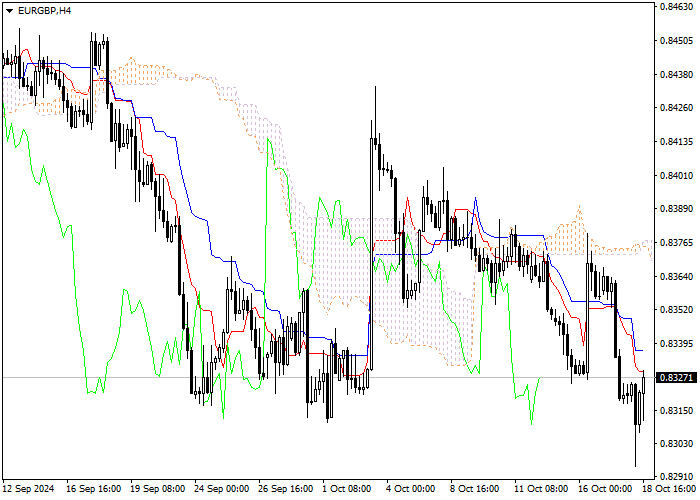Screen dimensions: 700x500
Task: Click the EURGBP,H4 chart title
Action: (x=44, y=11)
